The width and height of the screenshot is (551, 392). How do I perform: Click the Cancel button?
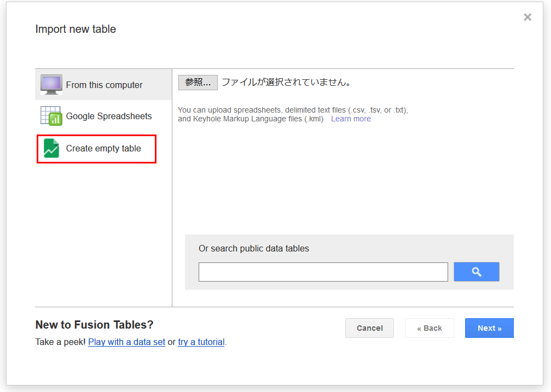point(370,328)
